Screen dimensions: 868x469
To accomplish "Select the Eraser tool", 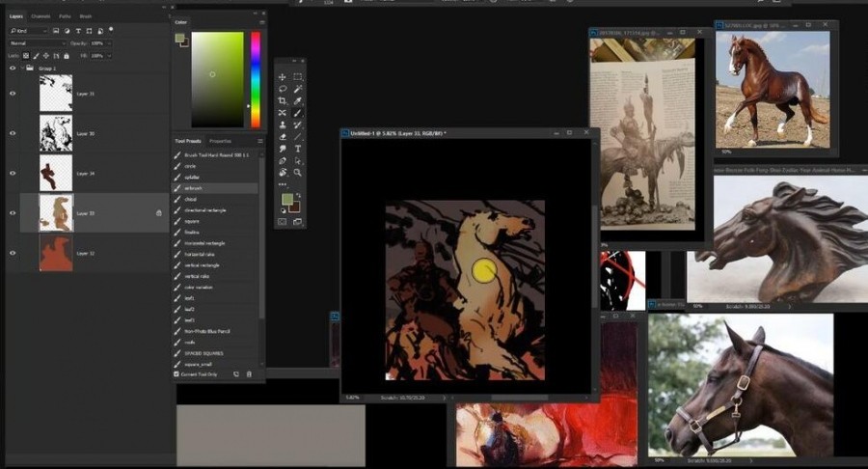I will [283, 136].
